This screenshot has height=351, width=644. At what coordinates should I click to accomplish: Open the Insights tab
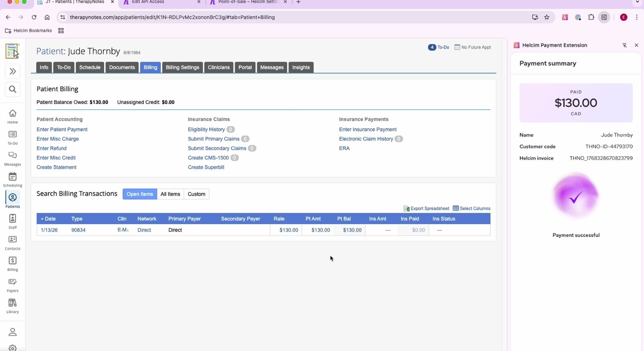301,67
